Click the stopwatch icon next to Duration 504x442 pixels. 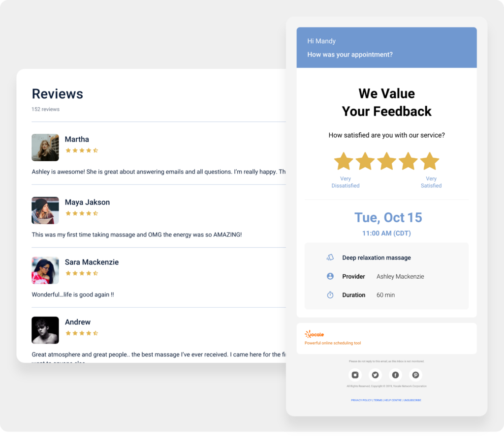[330, 295]
